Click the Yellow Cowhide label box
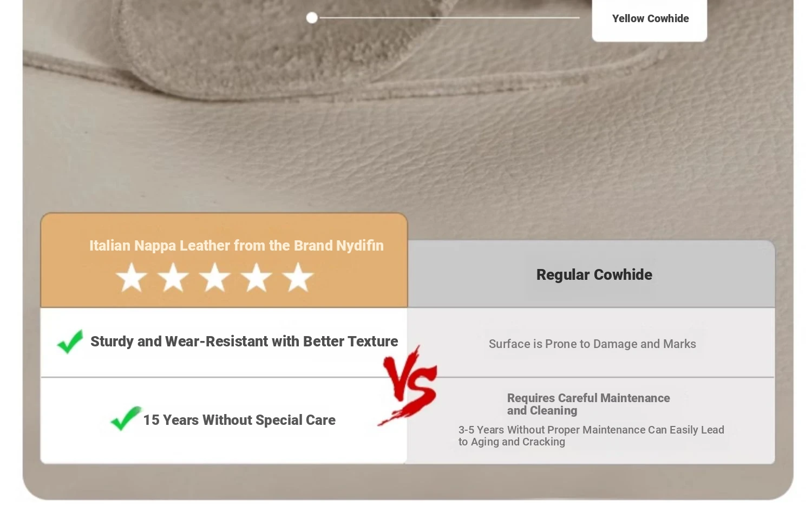Image resolution: width=812 pixels, height=512 pixels. coord(650,19)
